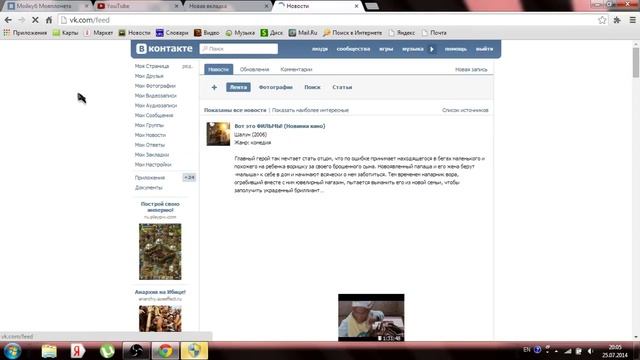The height and width of the screenshot is (360, 640).
Task: Click the ВКонтакте logo
Action: click(164, 49)
